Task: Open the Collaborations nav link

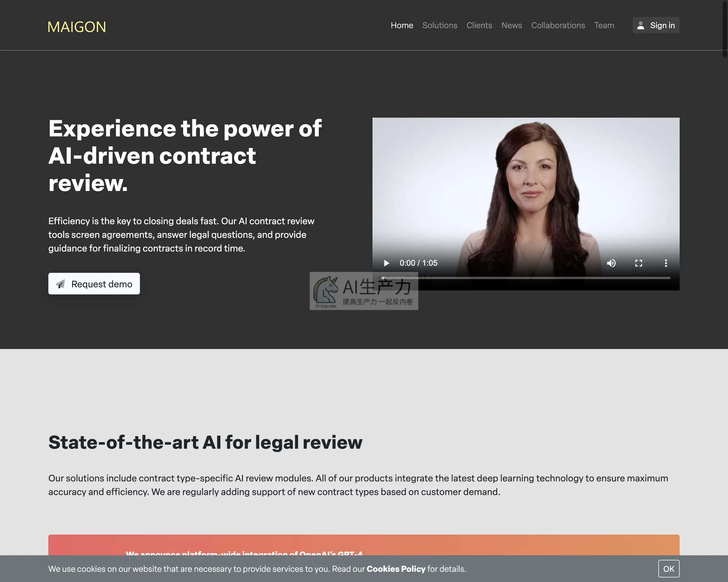Action: coord(558,25)
